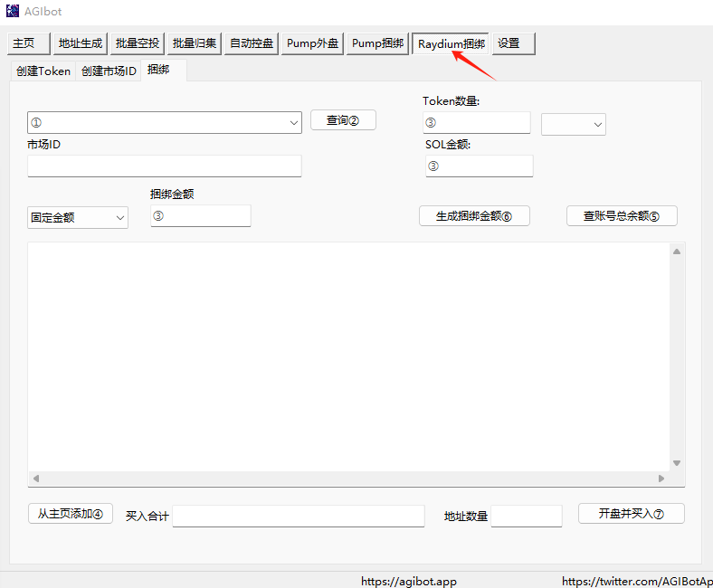Switch to the 创建Token sub-tab
The image size is (713, 588).
point(43,71)
